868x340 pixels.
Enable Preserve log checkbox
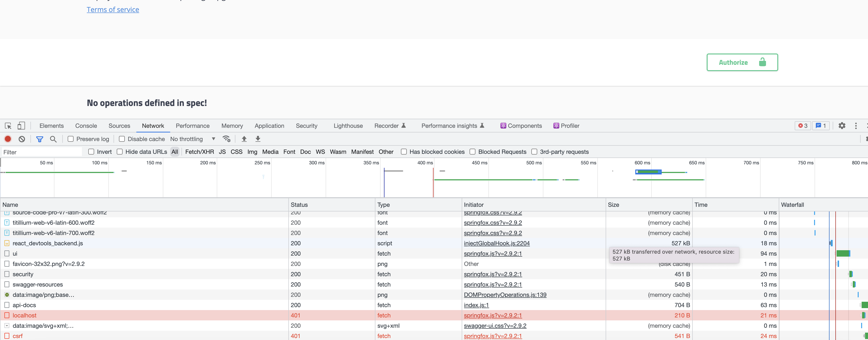click(70, 139)
